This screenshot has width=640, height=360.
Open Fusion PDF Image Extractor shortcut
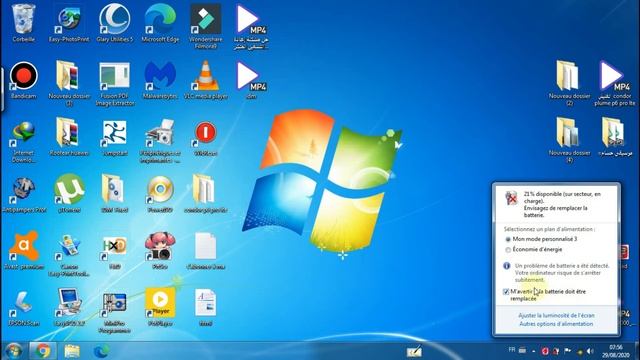(115, 84)
